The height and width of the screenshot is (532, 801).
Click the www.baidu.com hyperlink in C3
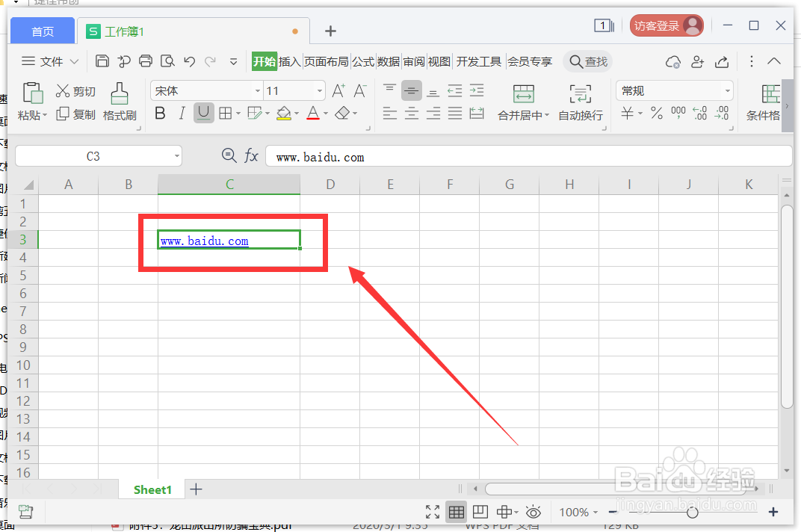click(x=204, y=241)
